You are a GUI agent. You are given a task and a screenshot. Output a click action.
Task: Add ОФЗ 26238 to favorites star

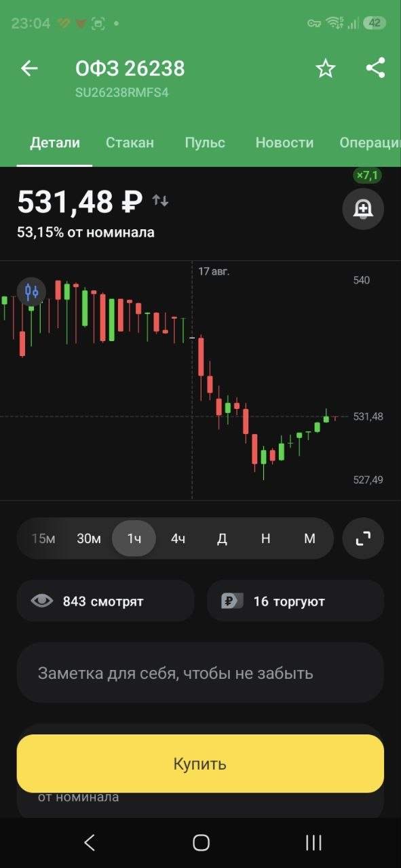pyautogui.click(x=326, y=68)
